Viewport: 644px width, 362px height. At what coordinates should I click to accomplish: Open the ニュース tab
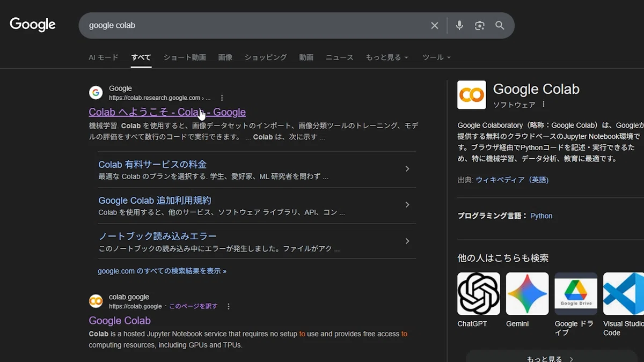(340, 57)
